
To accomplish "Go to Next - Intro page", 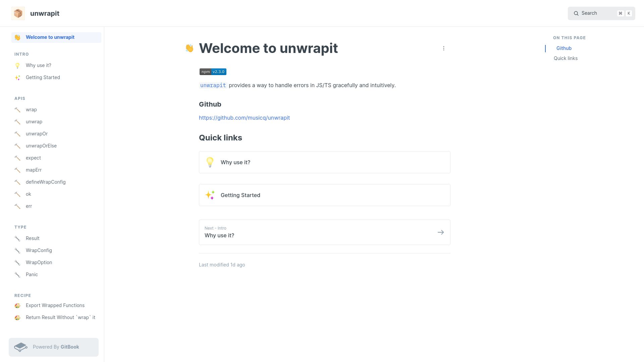I will (325, 232).
